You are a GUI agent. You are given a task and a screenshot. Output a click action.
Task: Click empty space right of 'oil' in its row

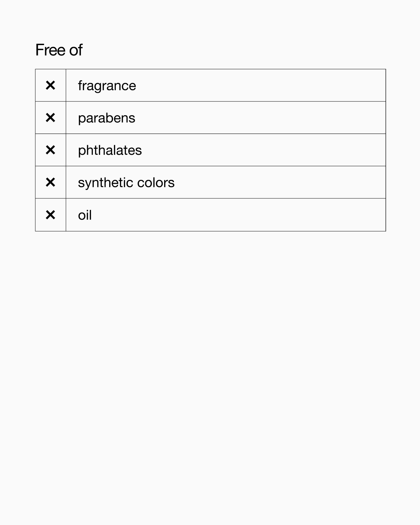click(x=238, y=215)
